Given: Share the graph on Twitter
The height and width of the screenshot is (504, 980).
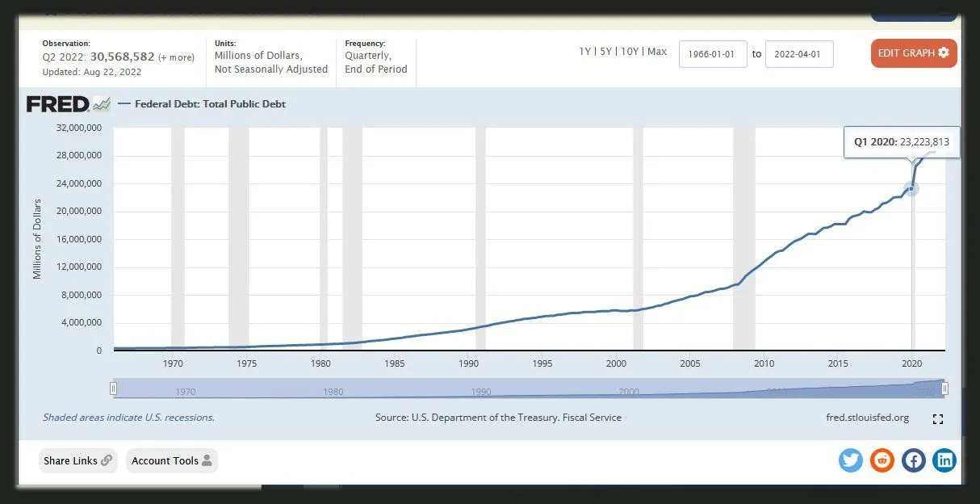Looking at the screenshot, I should 851,460.
